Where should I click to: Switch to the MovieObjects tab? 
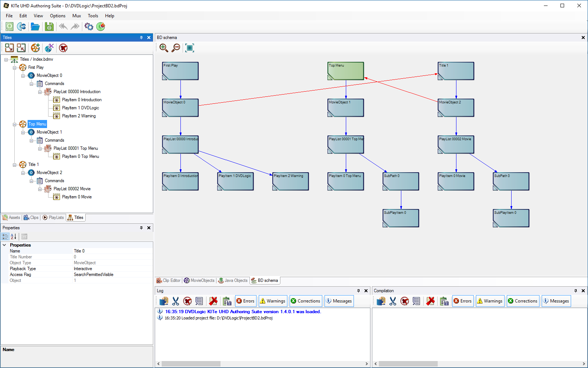pyautogui.click(x=199, y=280)
